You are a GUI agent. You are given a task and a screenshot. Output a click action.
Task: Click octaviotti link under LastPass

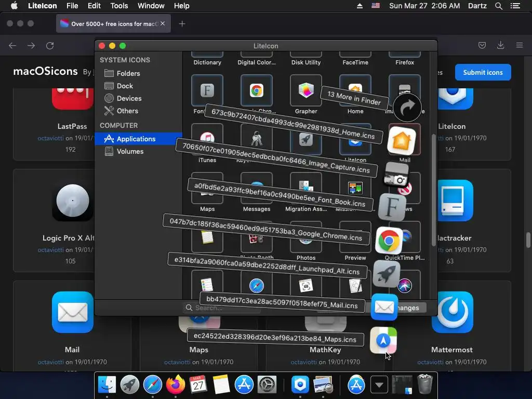50,138
